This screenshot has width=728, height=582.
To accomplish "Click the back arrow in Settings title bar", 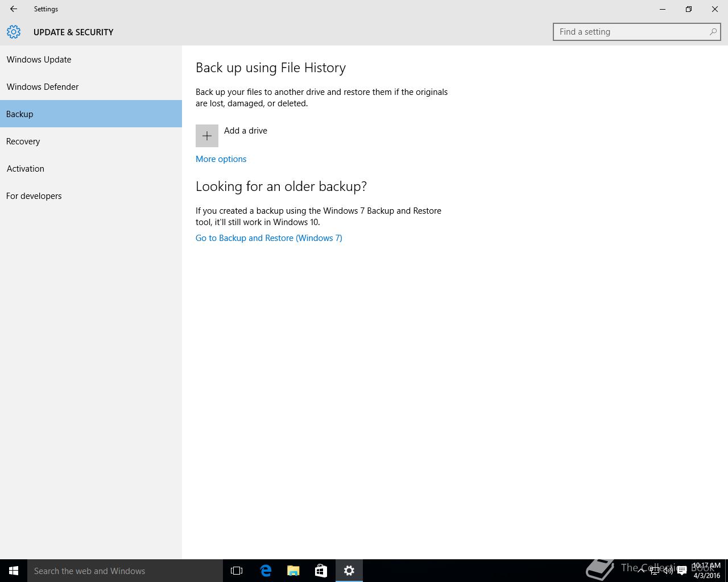I will click(14, 9).
